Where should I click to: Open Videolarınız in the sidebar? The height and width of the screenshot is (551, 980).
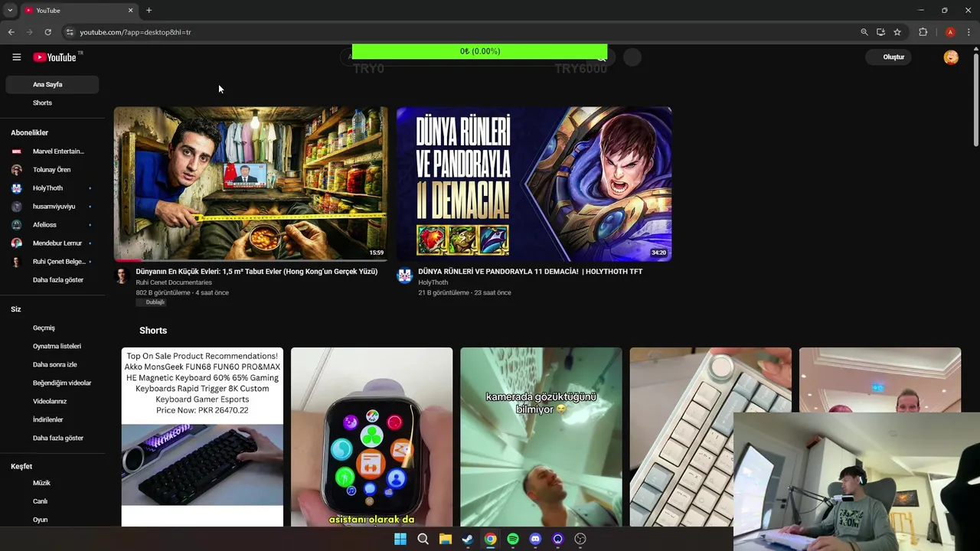[53, 401]
